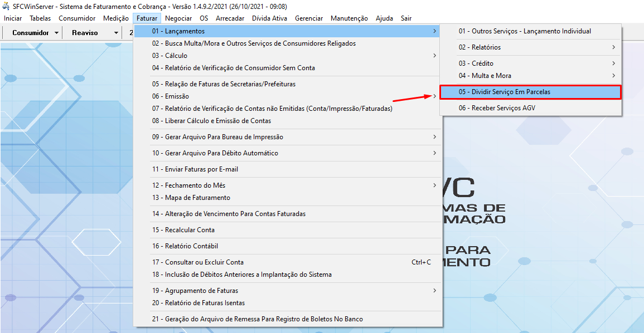Open the Arrecadar menu
The width and height of the screenshot is (644, 333).
click(230, 18)
